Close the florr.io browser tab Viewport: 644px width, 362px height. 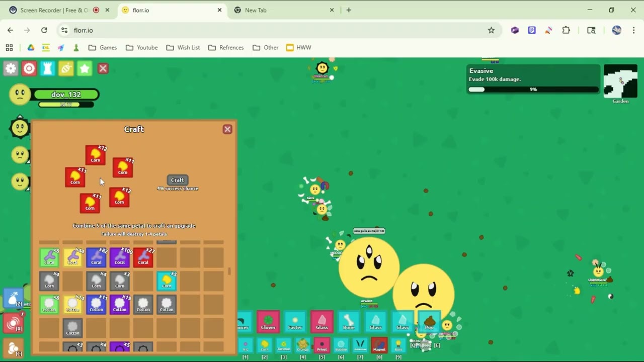pyautogui.click(x=219, y=10)
